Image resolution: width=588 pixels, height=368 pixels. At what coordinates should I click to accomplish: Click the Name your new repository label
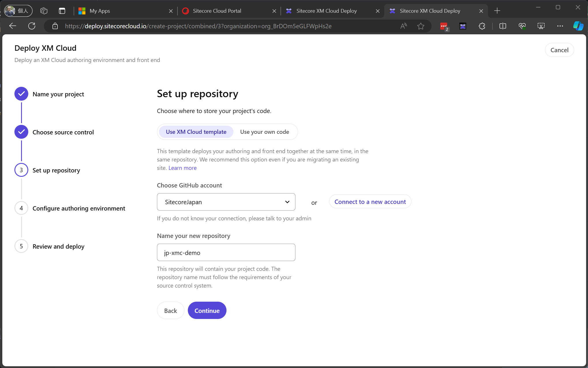[193, 236]
